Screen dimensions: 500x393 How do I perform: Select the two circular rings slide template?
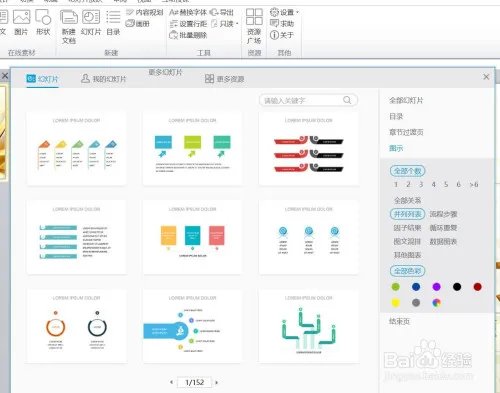point(77,326)
